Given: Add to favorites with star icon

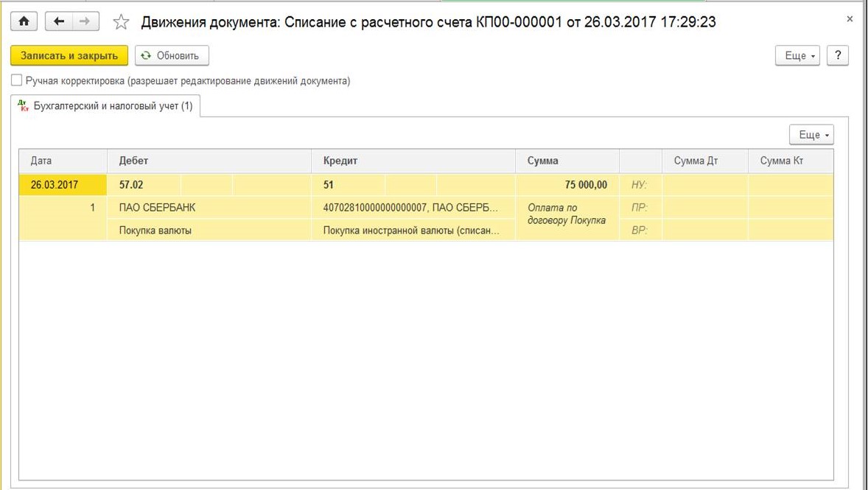Looking at the screenshot, I should click(x=121, y=22).
